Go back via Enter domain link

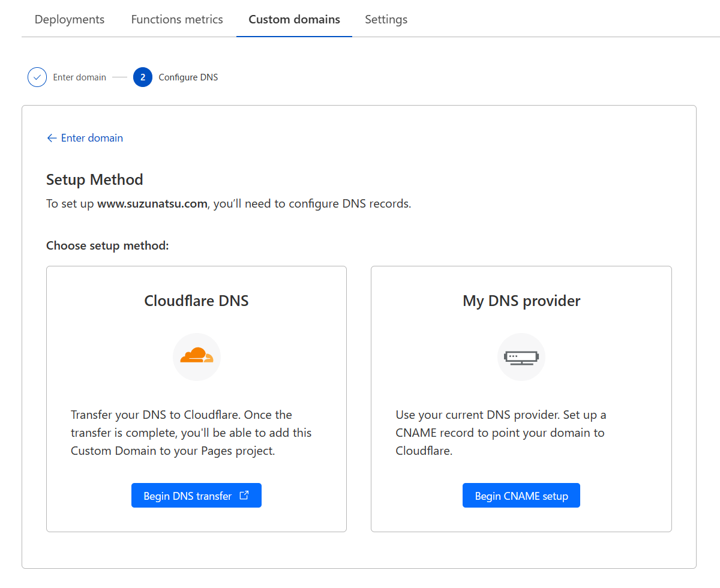[85, 138]
